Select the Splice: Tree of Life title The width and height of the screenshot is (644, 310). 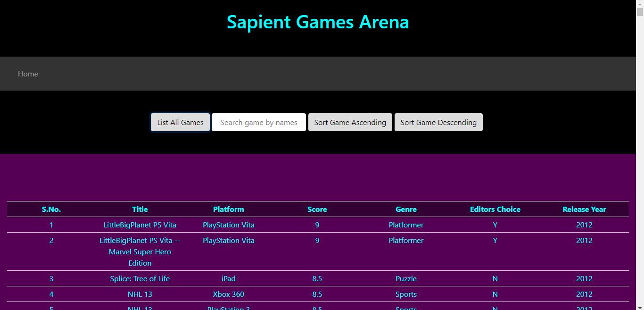[140, 278]
